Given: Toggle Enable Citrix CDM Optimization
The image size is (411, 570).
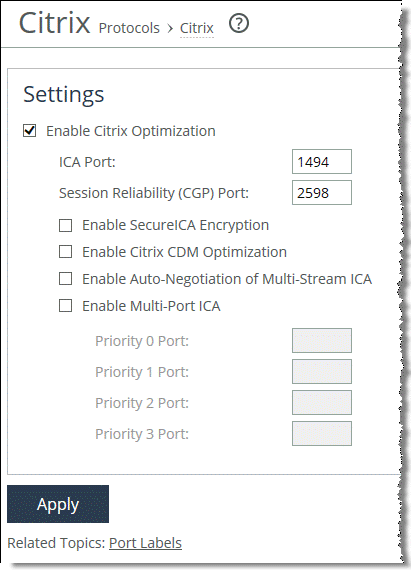Looking at the screenshot, I should (65, 252).
